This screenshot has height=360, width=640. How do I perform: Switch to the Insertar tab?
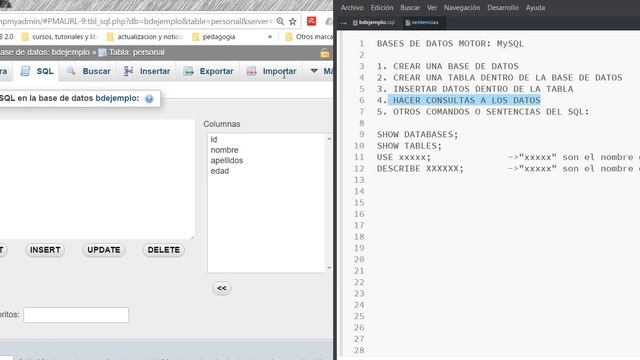click(x=147, y=71)
